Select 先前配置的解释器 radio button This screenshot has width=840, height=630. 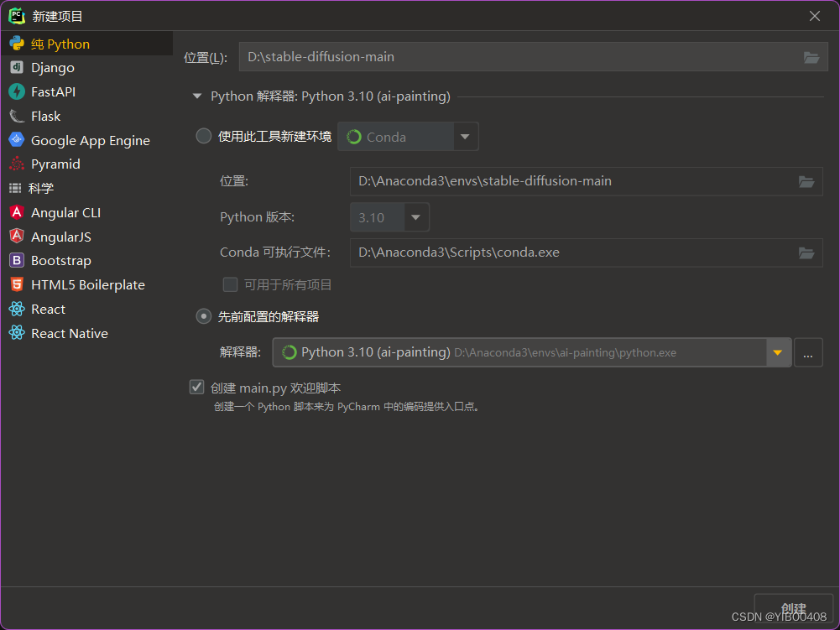[203, 316]
